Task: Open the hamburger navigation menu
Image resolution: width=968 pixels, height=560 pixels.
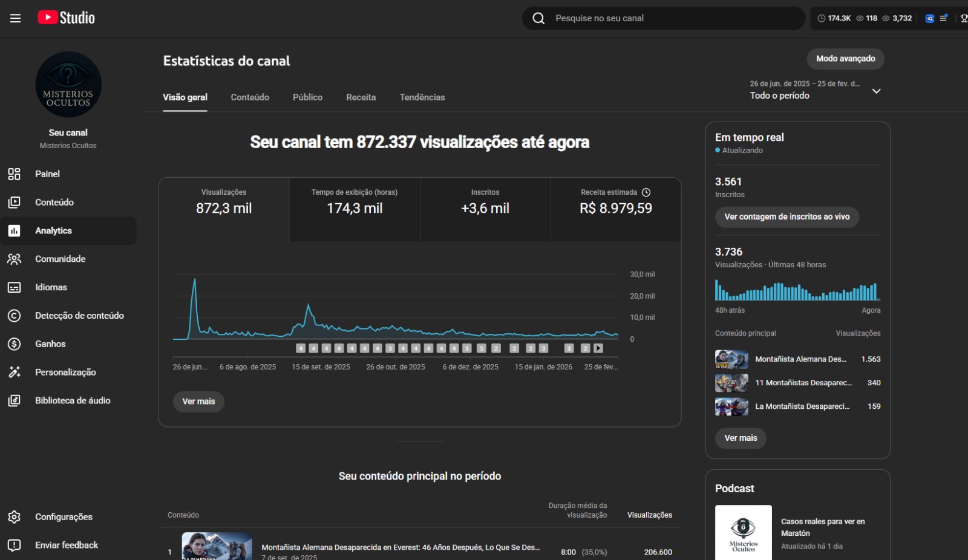Action: click(x=15, y=18)
